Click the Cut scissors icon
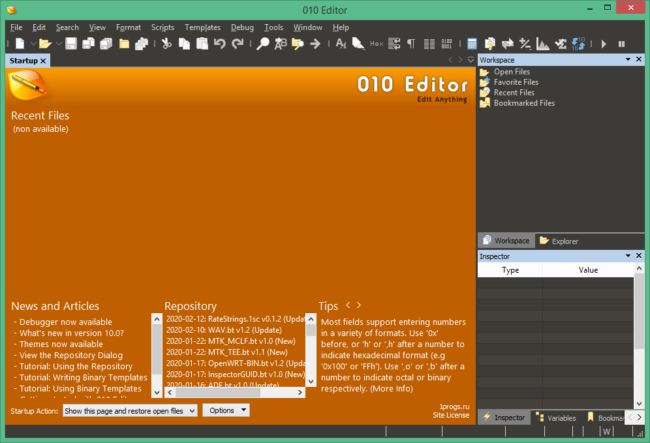The height and width of the screenshot is (443, 650). (167, 44)
